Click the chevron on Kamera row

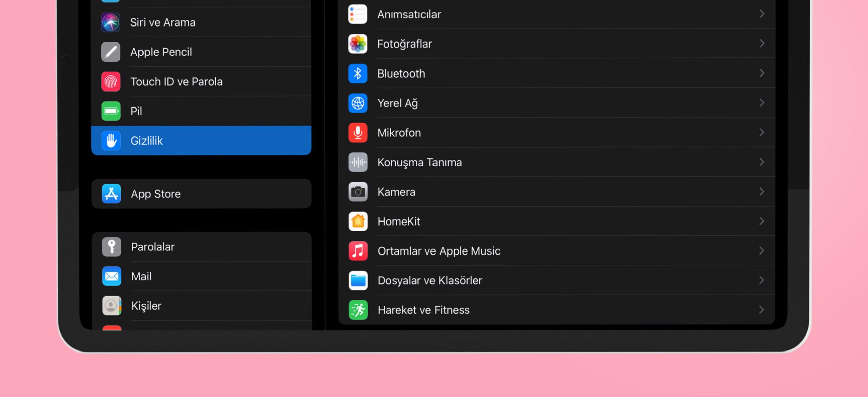click(762, 191)
